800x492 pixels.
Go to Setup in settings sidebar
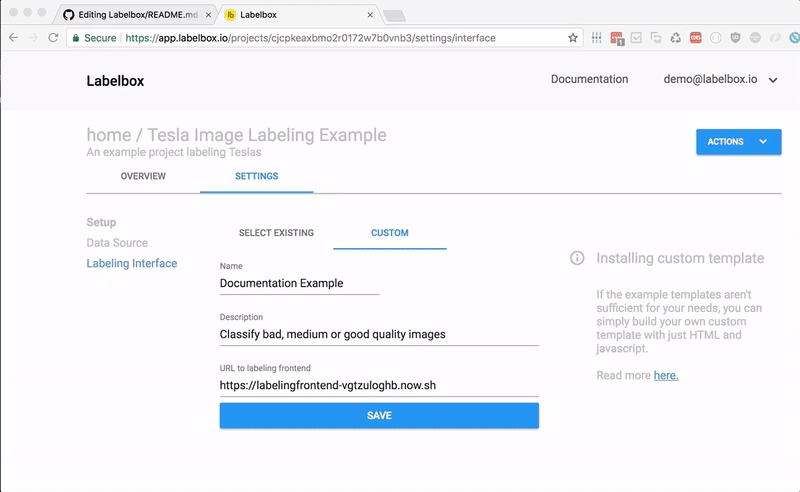101,222
